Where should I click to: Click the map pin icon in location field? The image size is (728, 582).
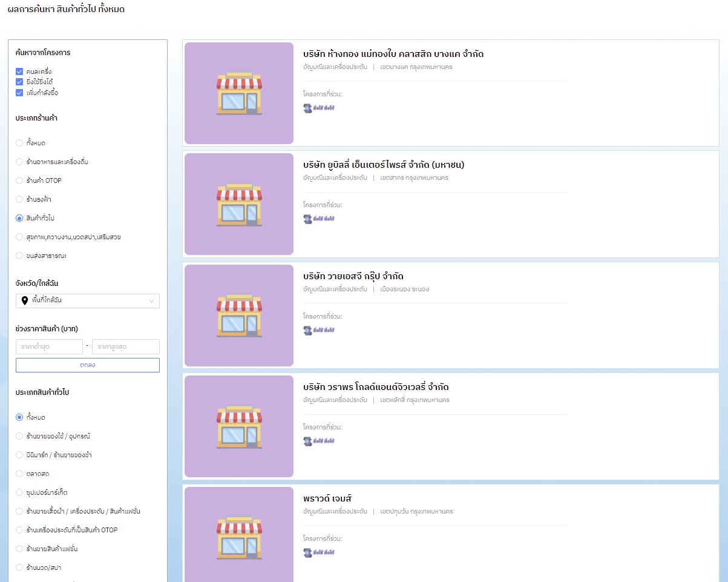tap(25, 300)
